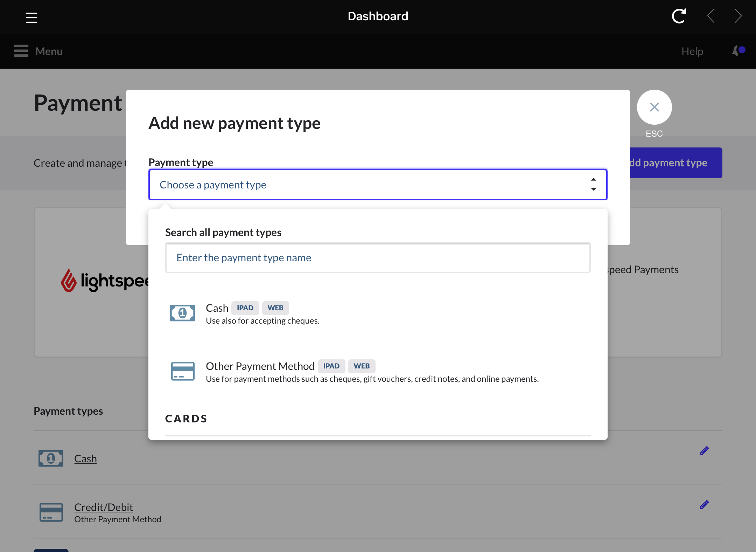Click the WEB badge next to Cash
Viewport: 756px width, 552px height.
coord(275,308)
